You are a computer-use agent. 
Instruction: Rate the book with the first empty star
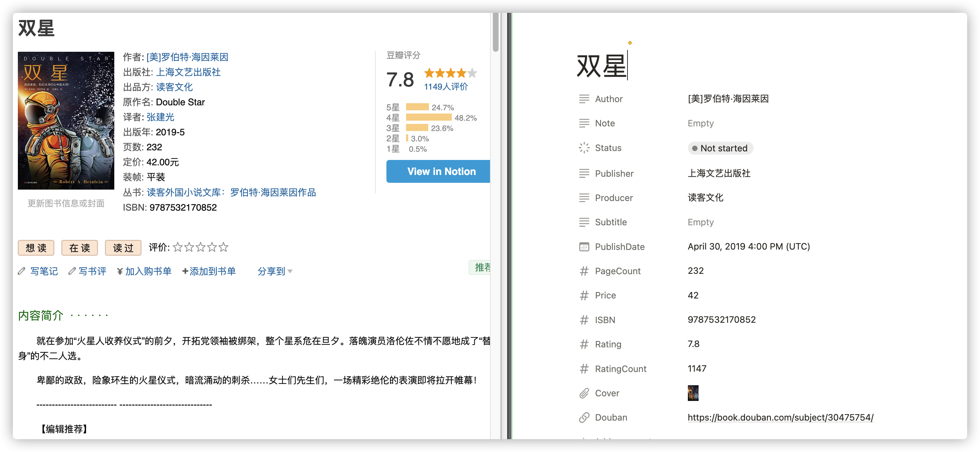pyautogui.click(x=177, y=247)
